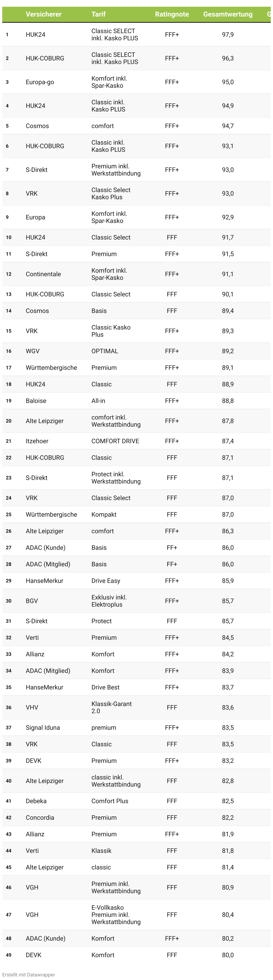
Task: Sort by the Versicherer column header
Action: (43, 14)
